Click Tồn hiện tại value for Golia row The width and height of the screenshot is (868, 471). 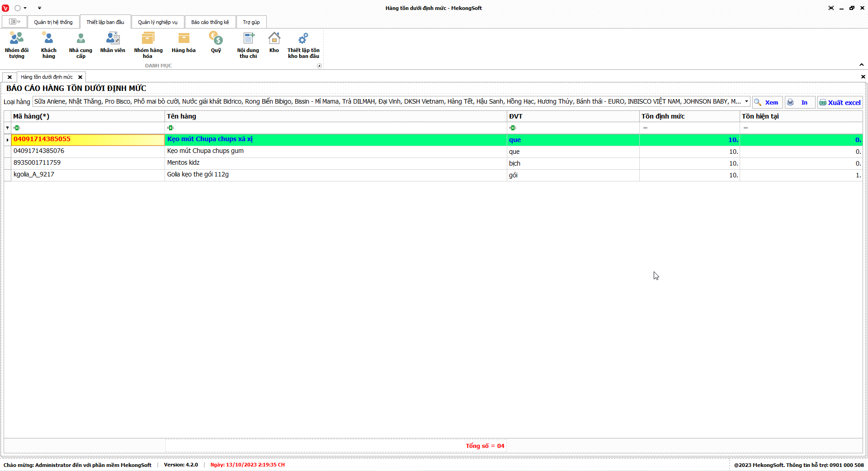coord(801,175)
